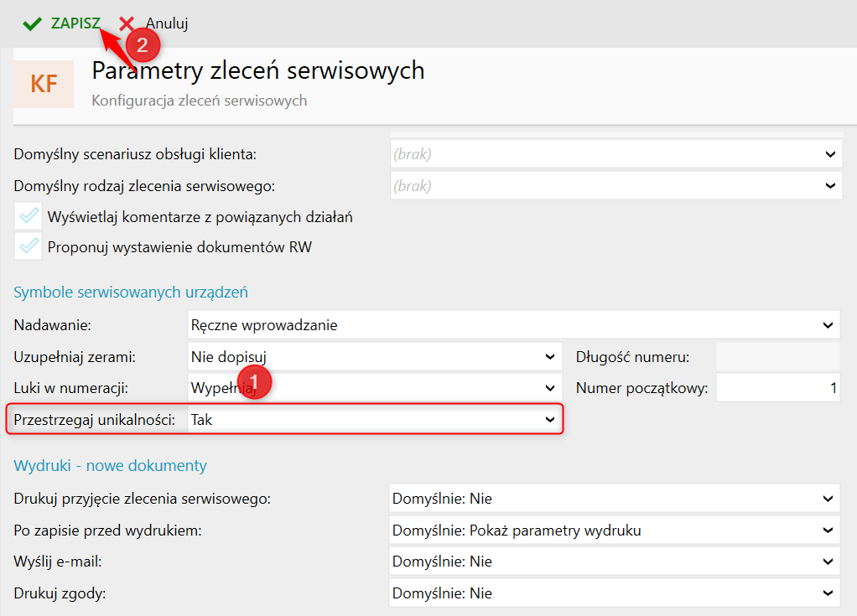Toggle Wyświetlaj komentarze z powiązanych działań checkbox
This screenshot has height=616, width=857.
(x=29, y=216)
